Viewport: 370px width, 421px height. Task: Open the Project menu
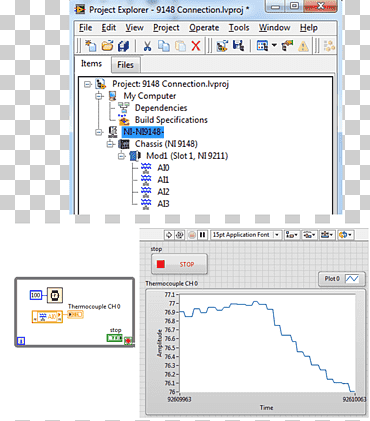pos(166,28)
